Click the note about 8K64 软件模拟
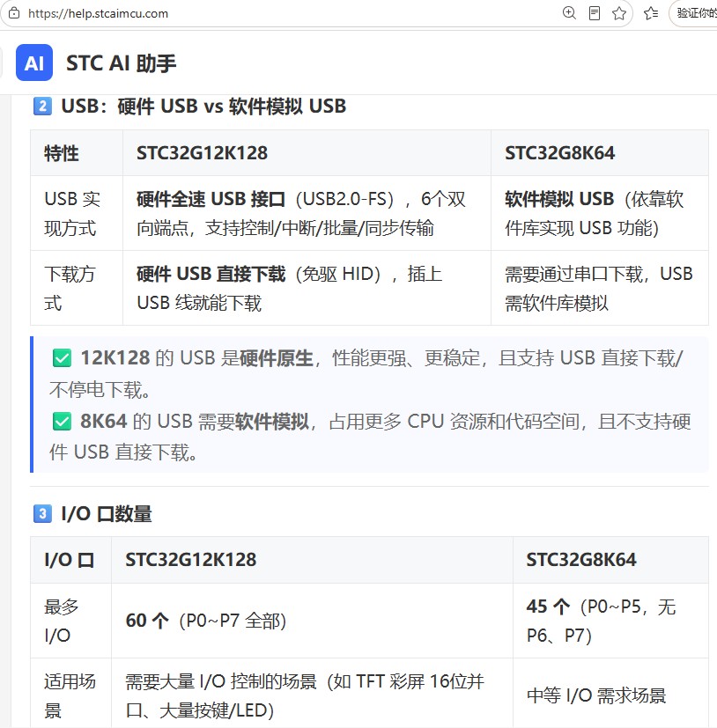 point(370,437)
